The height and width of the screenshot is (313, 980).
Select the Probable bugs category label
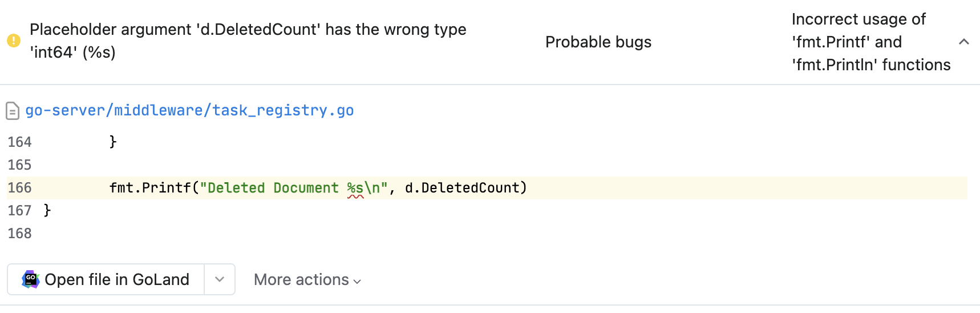tap(598, 42)
